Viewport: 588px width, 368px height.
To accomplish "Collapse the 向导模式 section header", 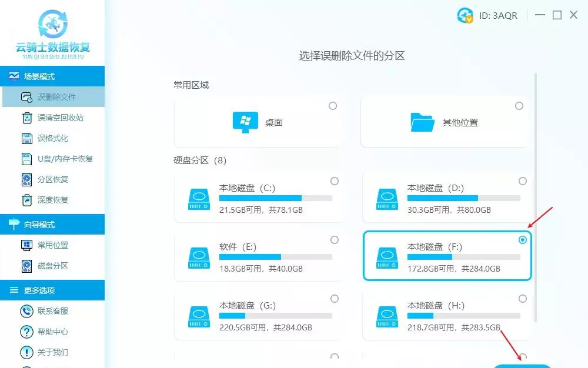I will point(52,225).
